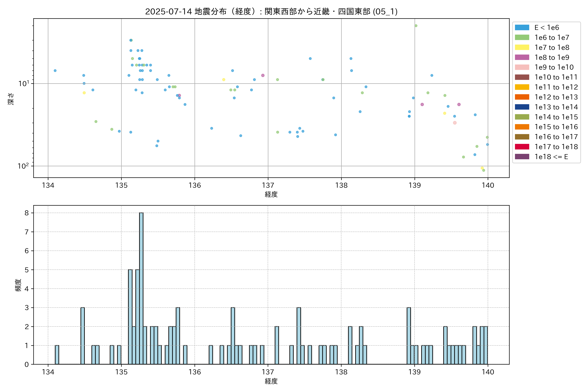Click the '頻度' y-axis label on the histogram
Screen dimensions: 588x392
18,285
